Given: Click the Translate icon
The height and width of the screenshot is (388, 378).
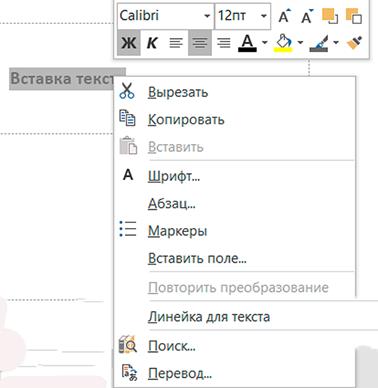Looking at the screenshot, I should (129, 372).
